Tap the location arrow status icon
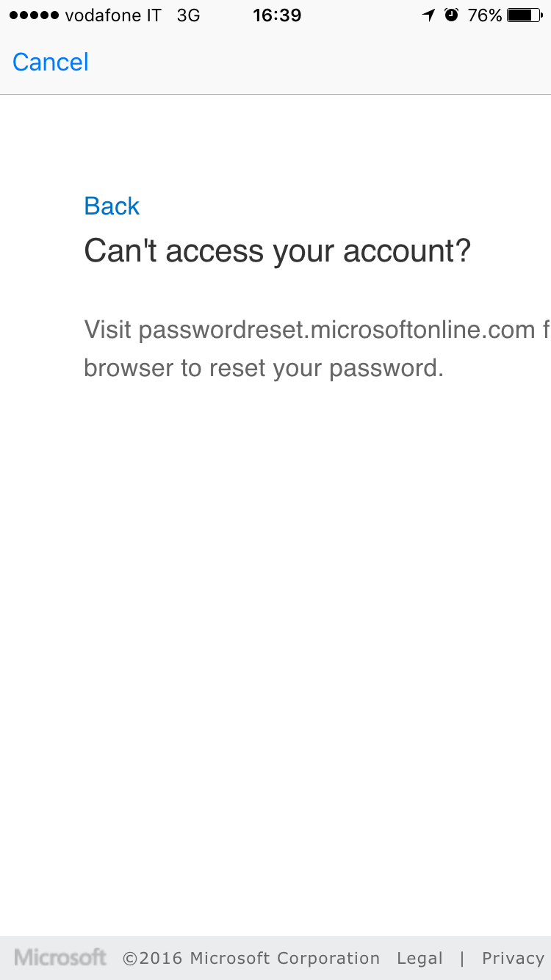 [x=428, y=15]
